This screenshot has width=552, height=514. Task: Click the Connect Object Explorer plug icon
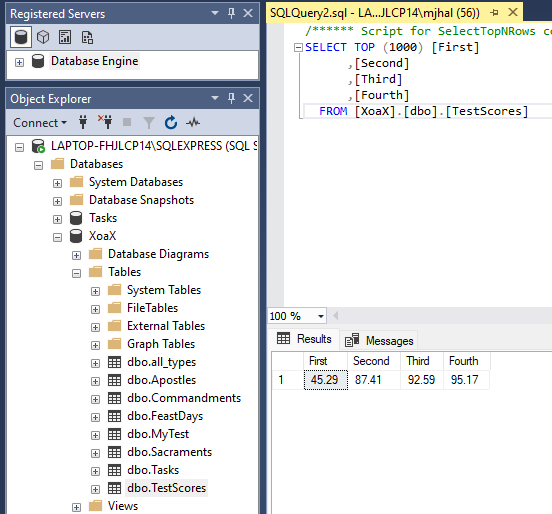coord(83,122)
